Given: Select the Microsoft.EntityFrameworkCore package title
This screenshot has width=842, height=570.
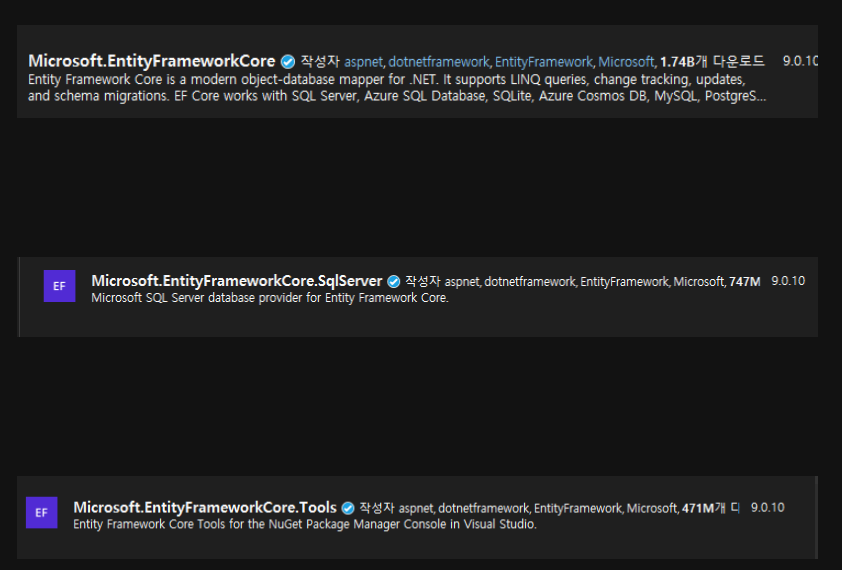Looking at the screenshot, I should coord(151,61).
